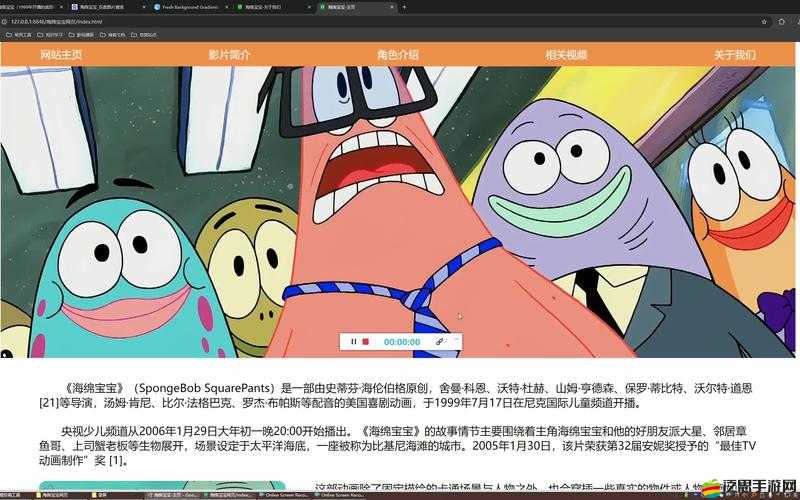Close the active browser tab
The height and width of the screenshot is (500, 800).
pyautogui.click(x=392, y=7)
